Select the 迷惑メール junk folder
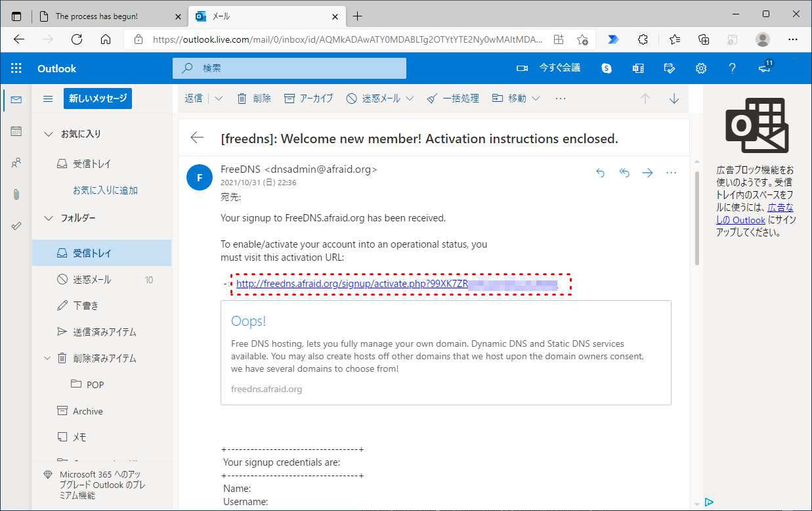The height and width of the screenshot is (511, 812). (x=92, y=280)
